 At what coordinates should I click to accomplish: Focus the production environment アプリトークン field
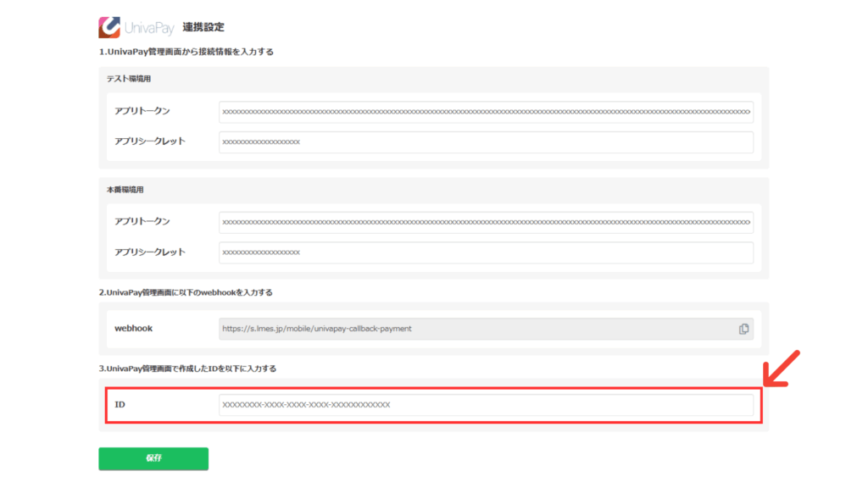pos(486,223)
